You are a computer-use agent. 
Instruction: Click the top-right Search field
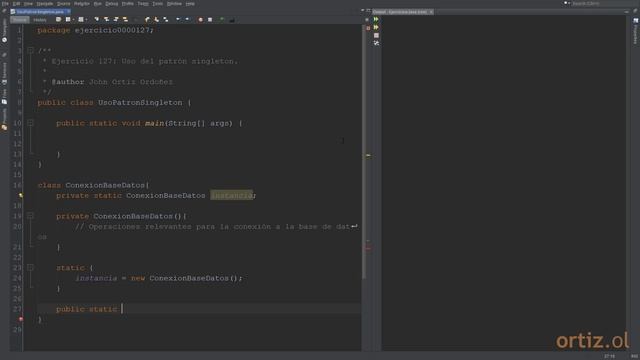[600, 4]
